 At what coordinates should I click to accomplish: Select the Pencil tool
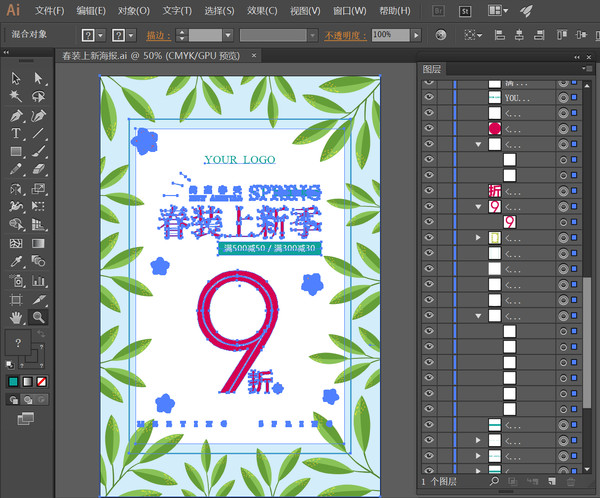pos(16,169)
